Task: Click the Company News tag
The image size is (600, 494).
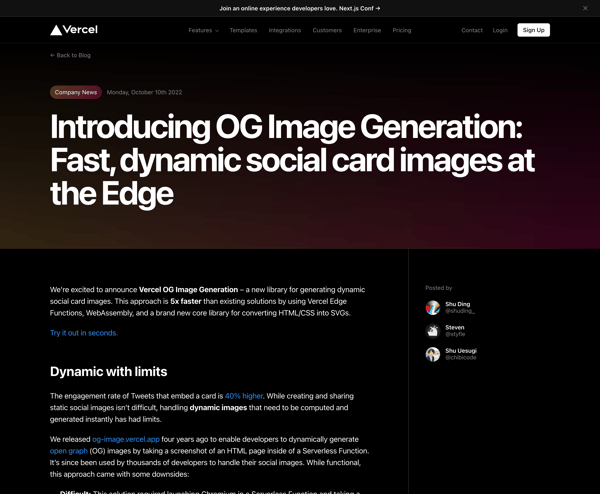Action: (x=76, y=92)
